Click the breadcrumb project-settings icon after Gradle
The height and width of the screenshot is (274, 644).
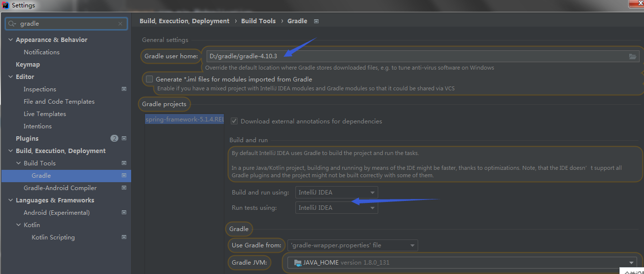(316, 21)
